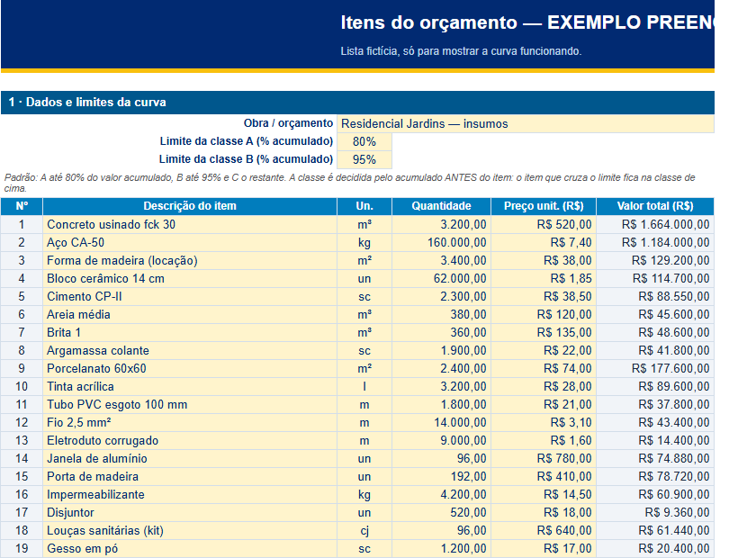This screenshot has height=558, width=756.
Task: Click the total R$ 9.360,00 cell
Action: pos(655,513)
